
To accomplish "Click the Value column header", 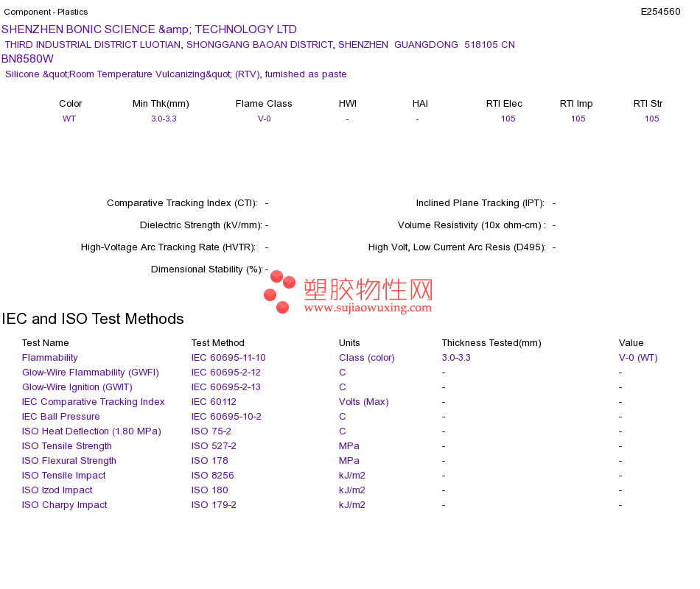I will 631,342.
